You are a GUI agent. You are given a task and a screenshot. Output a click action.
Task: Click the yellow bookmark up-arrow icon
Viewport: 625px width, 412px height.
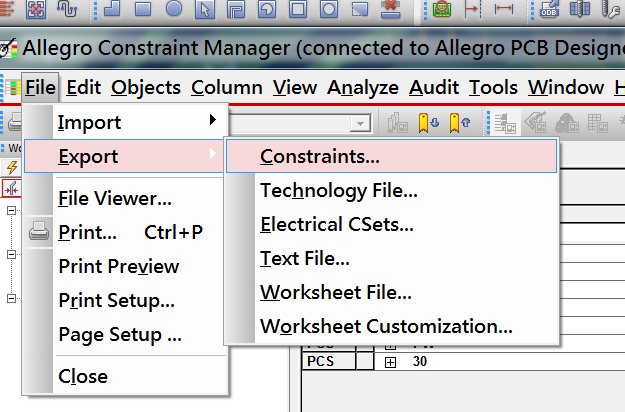click(x=459, y=122)
